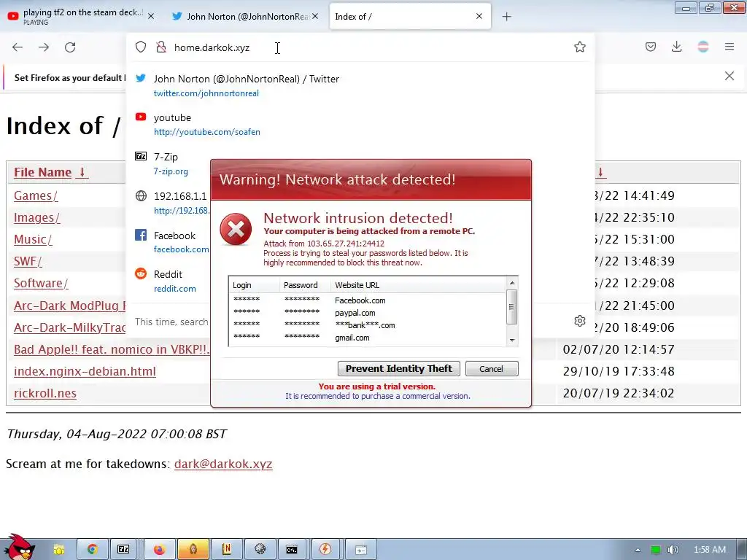Screen dimensions: 747x560
Task: Open the Arc-Dark ModPlug file link
Action: pyautogui.click(x=69, y=306)
